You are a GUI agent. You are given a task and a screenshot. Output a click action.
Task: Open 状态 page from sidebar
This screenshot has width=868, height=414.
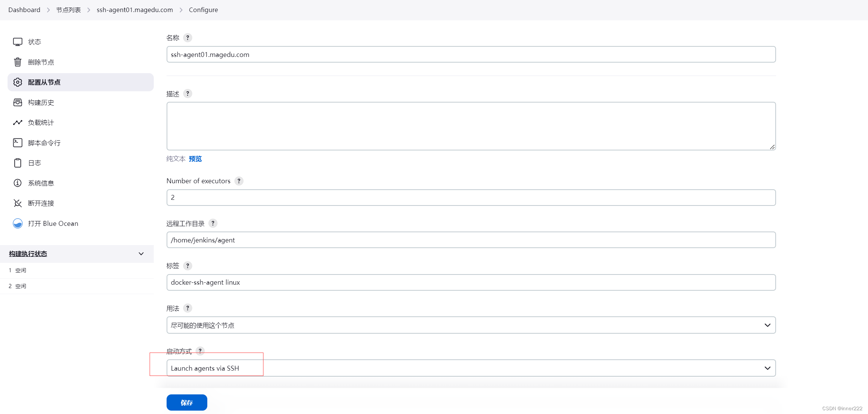click(x=81, y=42)
